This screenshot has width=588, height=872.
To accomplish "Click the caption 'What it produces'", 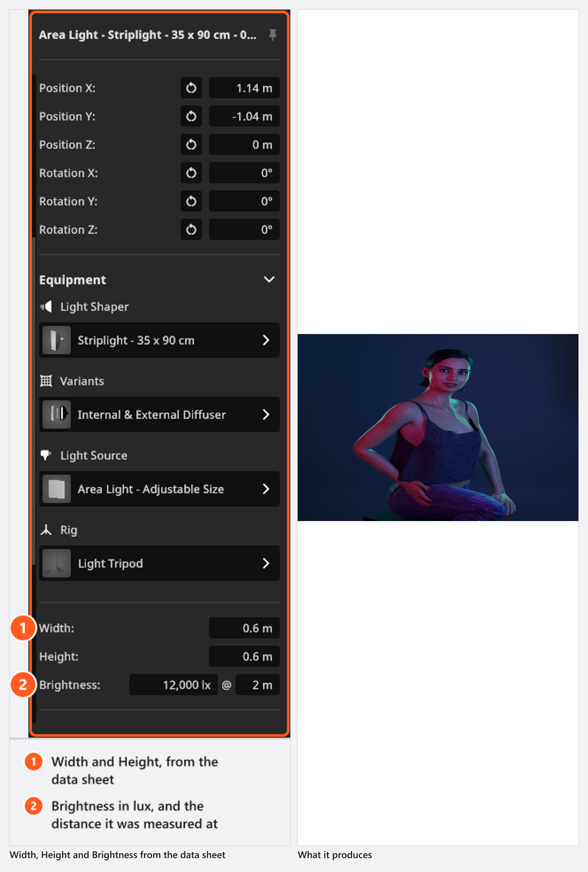I will click(x=335, y=855).
